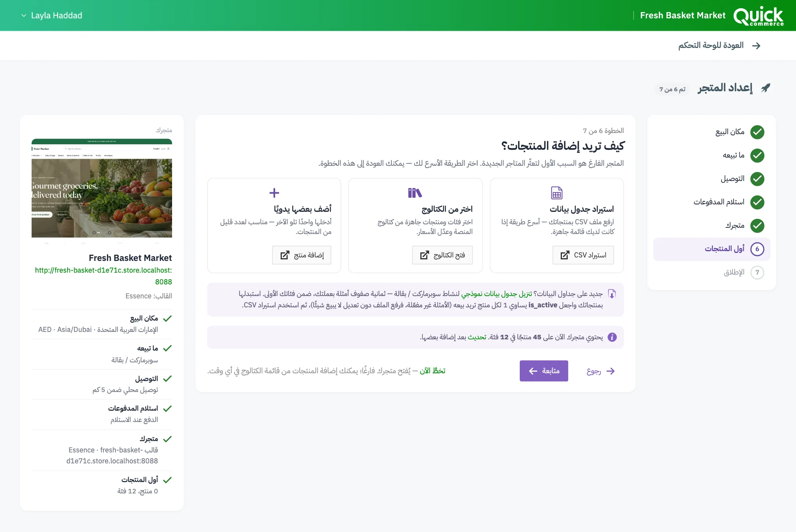Select the مكان البيع step in sidebar

[x=711, y=132]
